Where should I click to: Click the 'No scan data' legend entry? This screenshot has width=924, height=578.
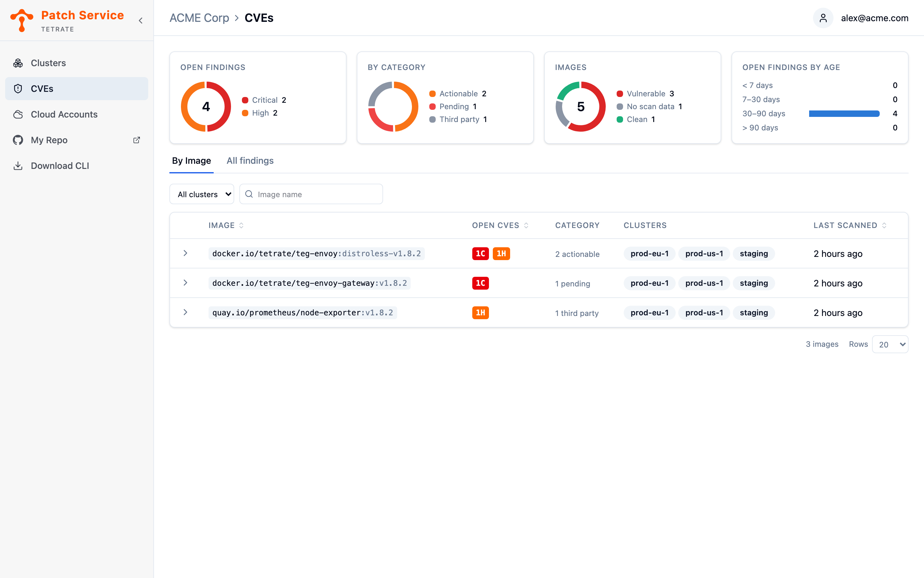click(649, 107)
